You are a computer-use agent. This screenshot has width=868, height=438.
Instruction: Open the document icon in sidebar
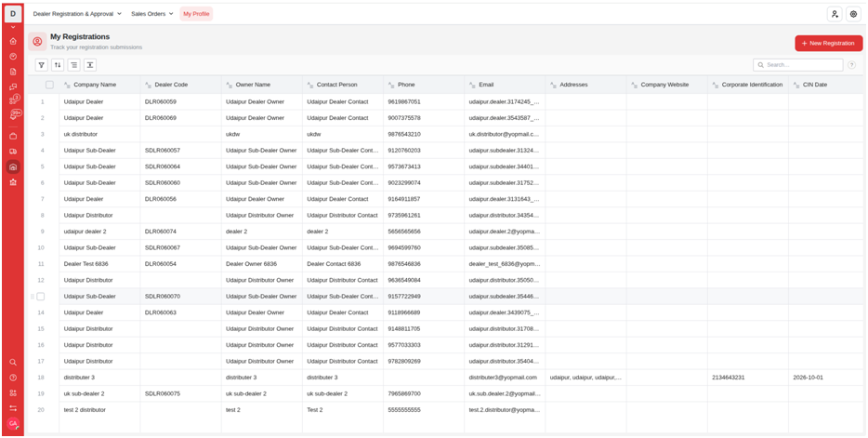pos(13,72)
